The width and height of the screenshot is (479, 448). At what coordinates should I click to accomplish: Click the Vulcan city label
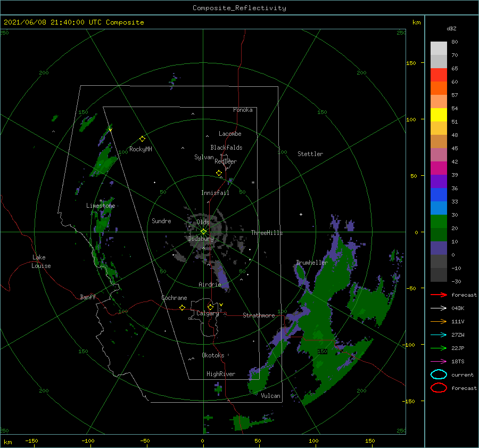[271, 395]
